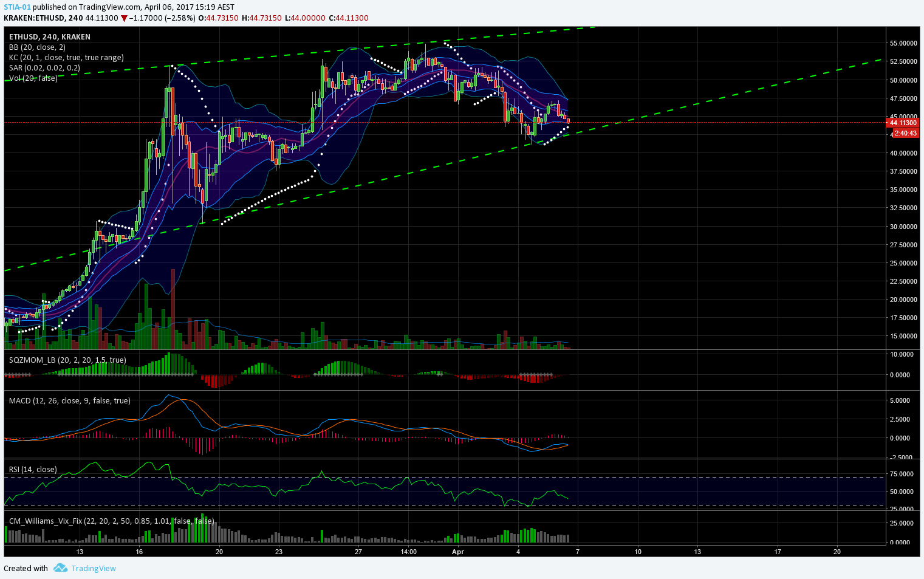Click the '16' date label on time axis
Screen dimensions: 924x579
139,552
